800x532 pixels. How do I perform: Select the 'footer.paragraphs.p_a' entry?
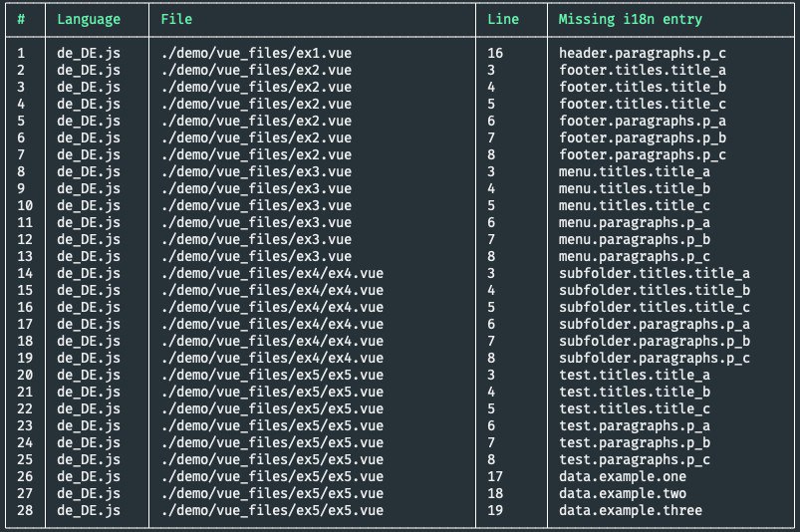(643, 121)
